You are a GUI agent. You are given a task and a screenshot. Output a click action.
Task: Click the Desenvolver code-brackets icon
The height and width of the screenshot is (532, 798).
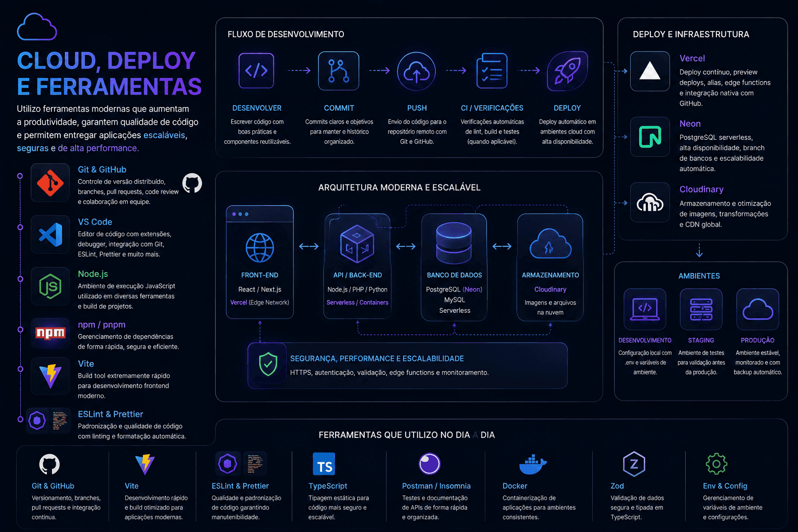(x=256, y=71)
